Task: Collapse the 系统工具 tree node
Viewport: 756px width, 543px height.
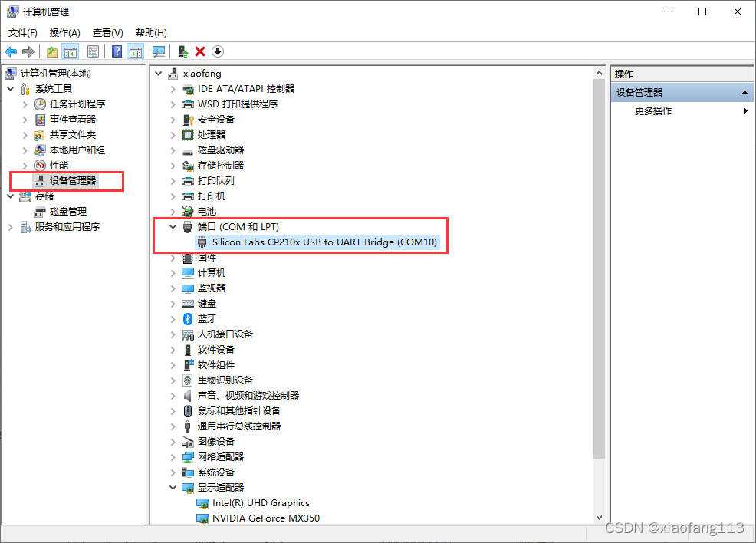Action: click(11, 89)
